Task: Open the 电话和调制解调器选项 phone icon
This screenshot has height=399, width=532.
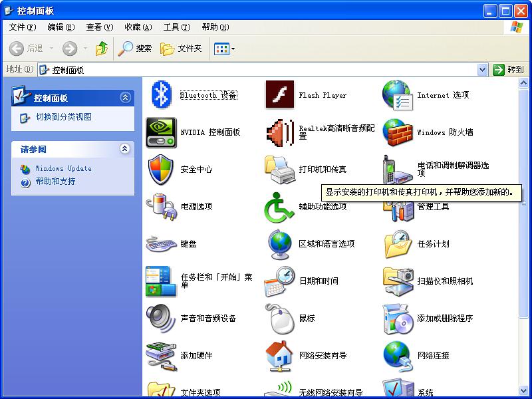Action: 397,170
